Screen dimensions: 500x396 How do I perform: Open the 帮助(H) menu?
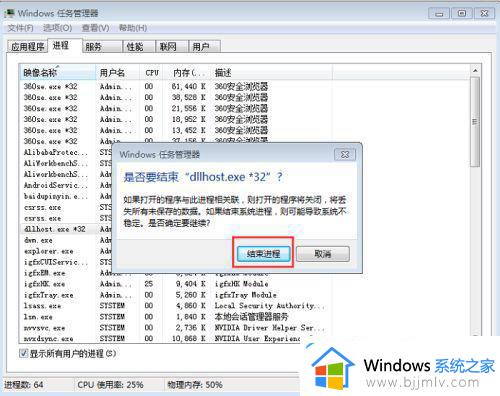pos(133,28)
